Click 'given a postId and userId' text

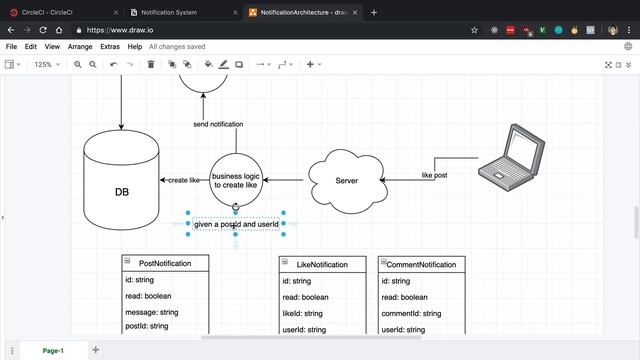[236, 224]
